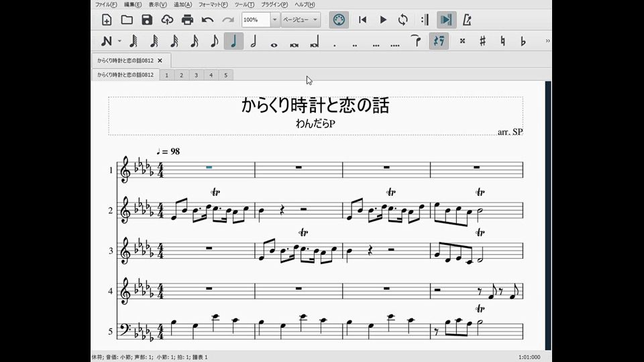Screen dimensions: 644x362
Task: Expand note toolbar overflow chevron
Action: [547, 41]
